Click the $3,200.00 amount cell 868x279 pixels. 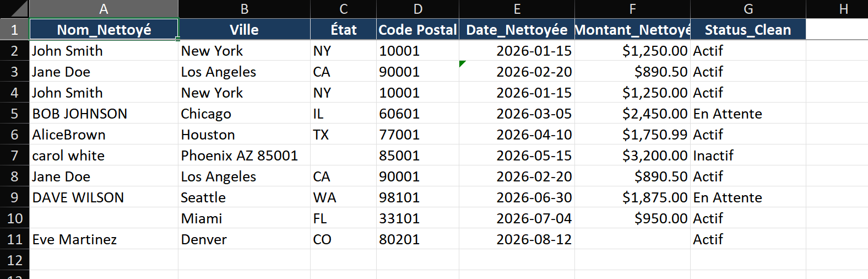[632, 155]
